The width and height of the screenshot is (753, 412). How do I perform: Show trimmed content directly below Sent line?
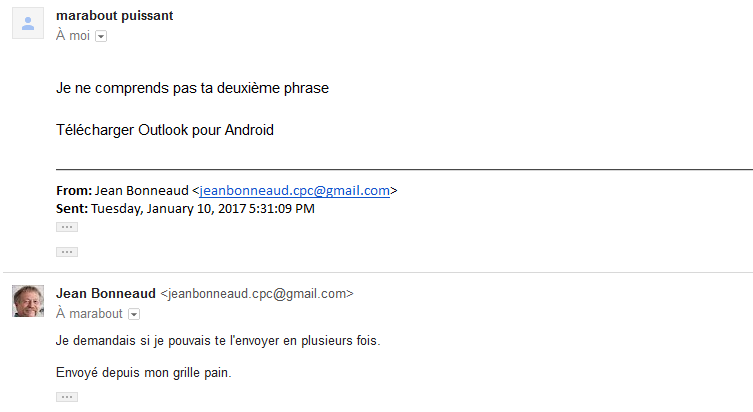coord(67,227)
